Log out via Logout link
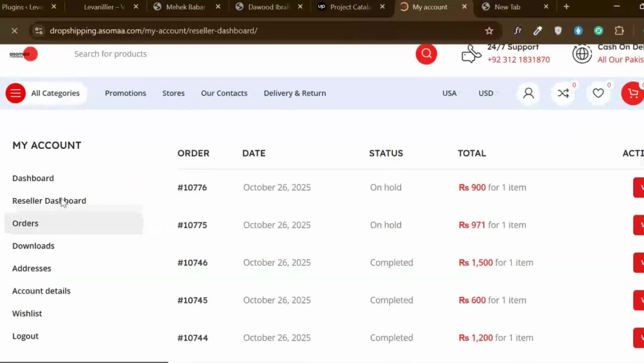This screenshot has width=644, height=363. tap(26, 337)
